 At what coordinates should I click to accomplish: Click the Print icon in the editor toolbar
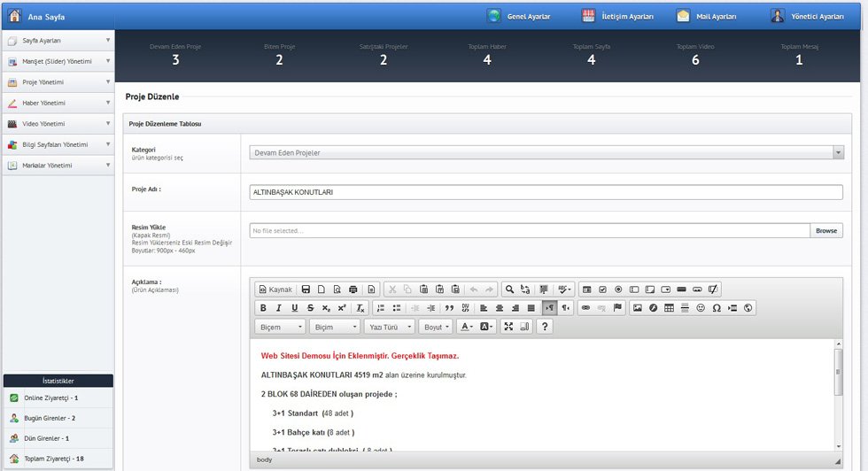coord(353,290)
